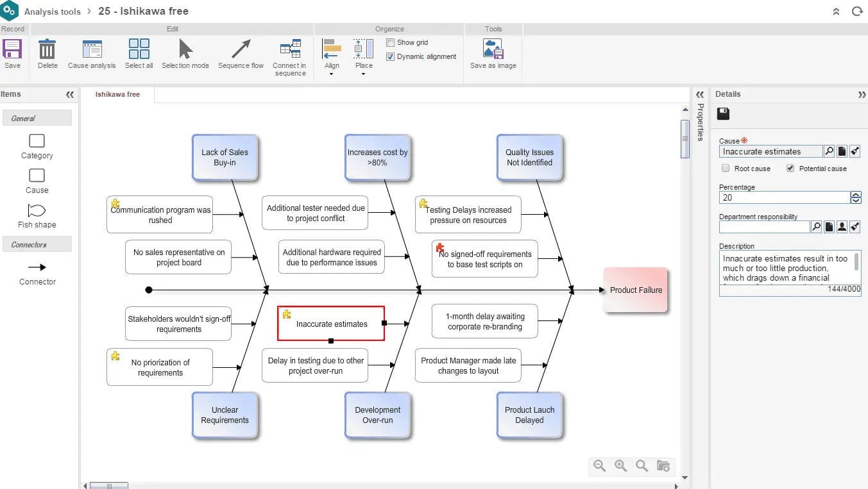This screenshot has height=489, width=868.
Task: Collapse the Items panel with its chevron
Action: (x=70, y=94)
